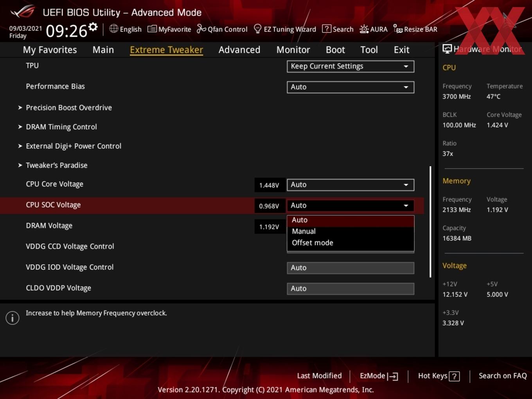The height and width of the screenshot is (399, 532).
Task: Open the Resize BAR icon
Action: (398, 29)
